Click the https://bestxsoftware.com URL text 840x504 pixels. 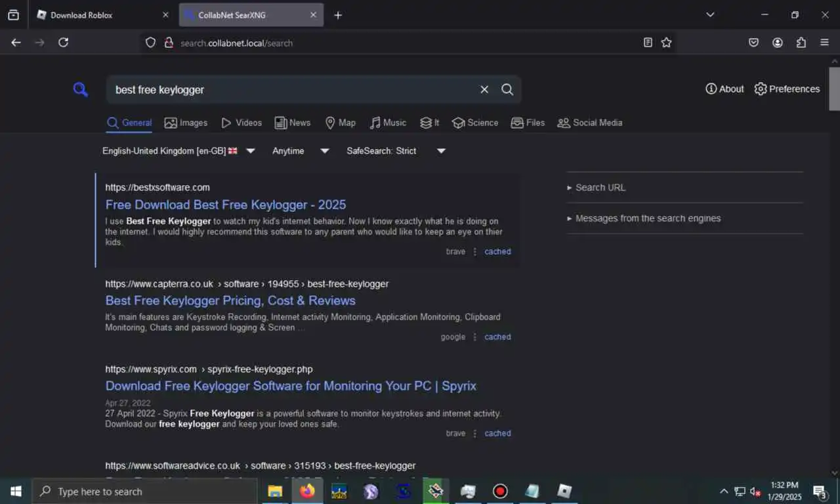tap(157, 188)
